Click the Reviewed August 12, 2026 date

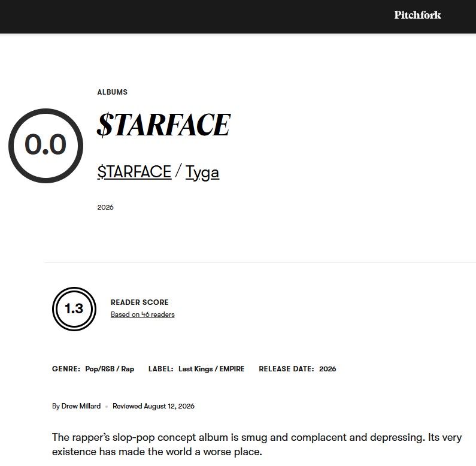pyautogui.click(x=154, y=406)
